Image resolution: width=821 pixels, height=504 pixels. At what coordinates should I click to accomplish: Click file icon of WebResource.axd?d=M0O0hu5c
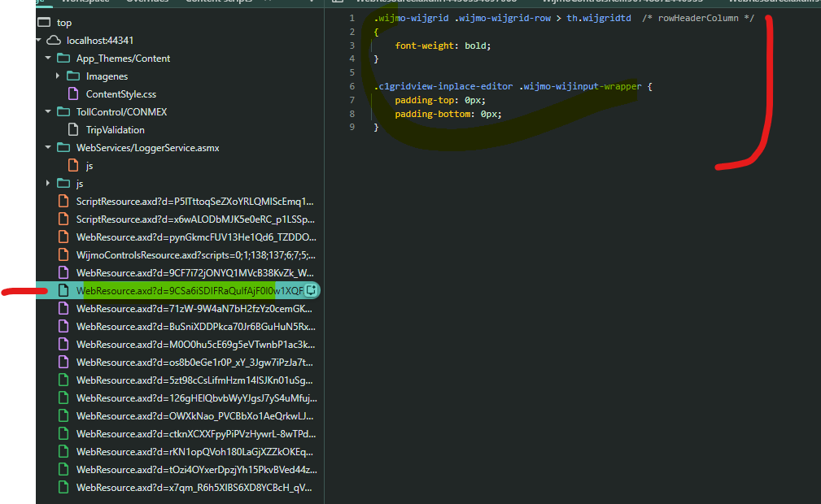pyautogui.click(x=63, y=345)
